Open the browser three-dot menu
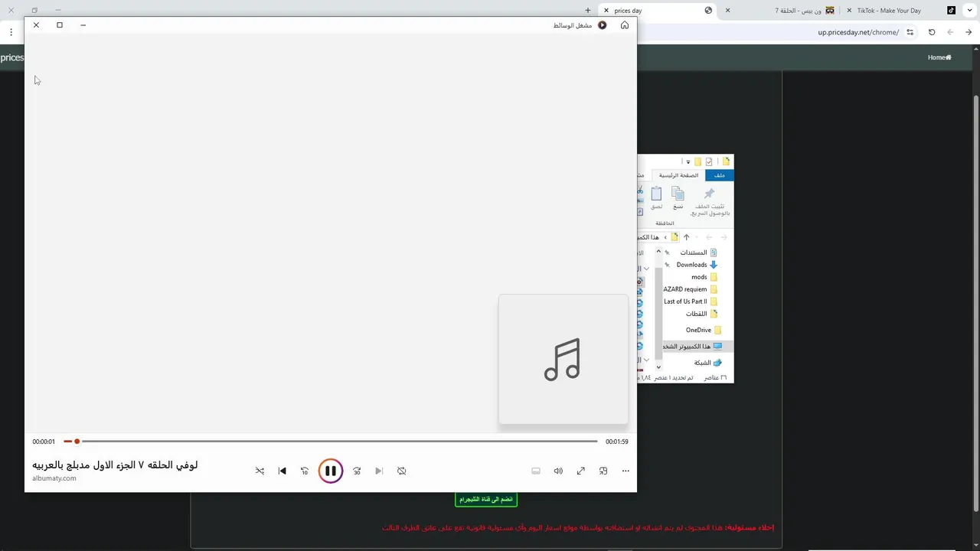This screenshot has width=980, height=551. pyautogui.click(x=11, y=32)
